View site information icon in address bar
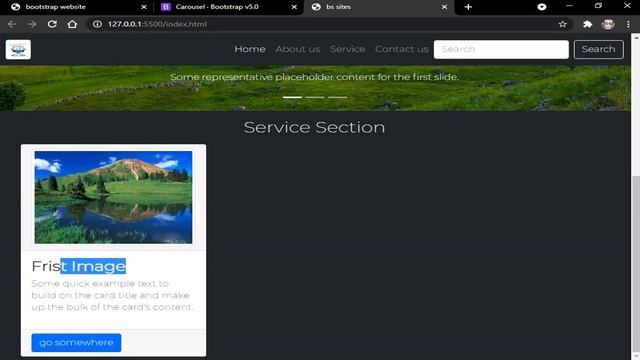The image size is (640, 360). tap(97, 24)
